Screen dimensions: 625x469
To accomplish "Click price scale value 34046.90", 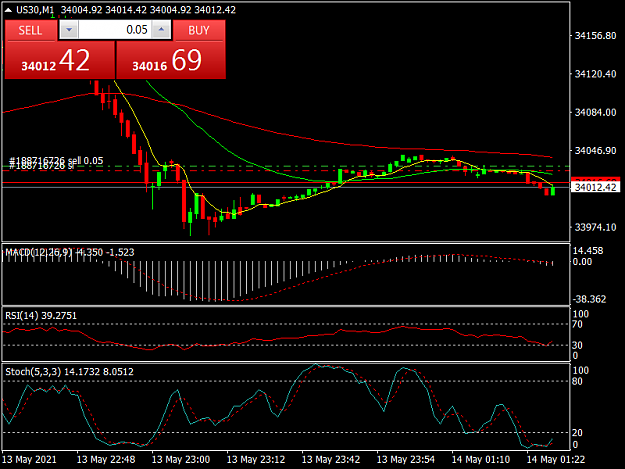I will (596, 151).
